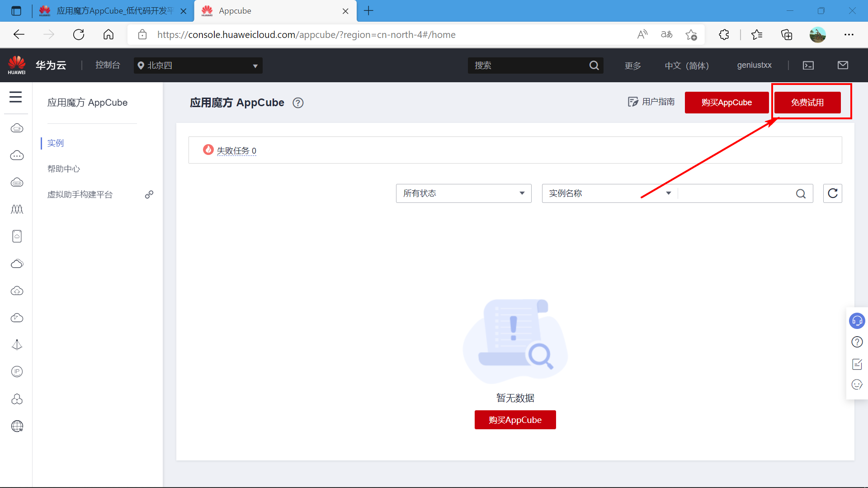Click the 用户指南 link
Viewport: 868px width, 488px height.
(x=651, y=102)
